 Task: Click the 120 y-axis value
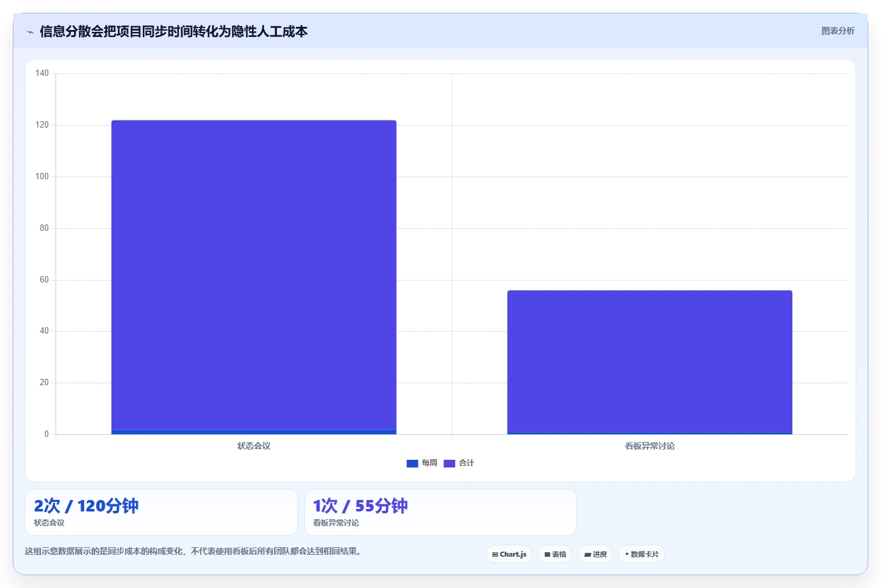click(42, 125)
